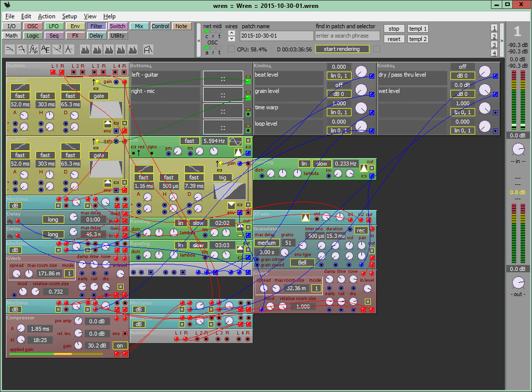Select the leftmost bar-graph filter bank icon
The width and height of the screenshot is (532, 392).
85,49
